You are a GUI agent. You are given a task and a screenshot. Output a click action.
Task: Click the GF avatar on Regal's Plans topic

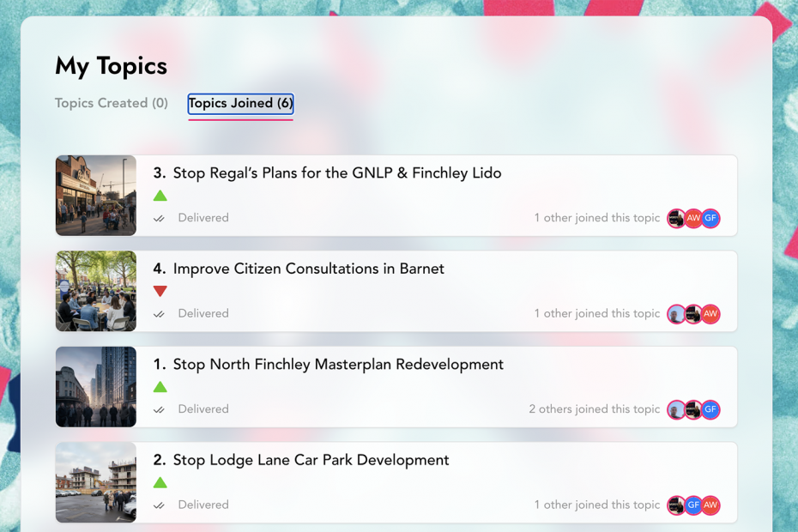[710, 219]
